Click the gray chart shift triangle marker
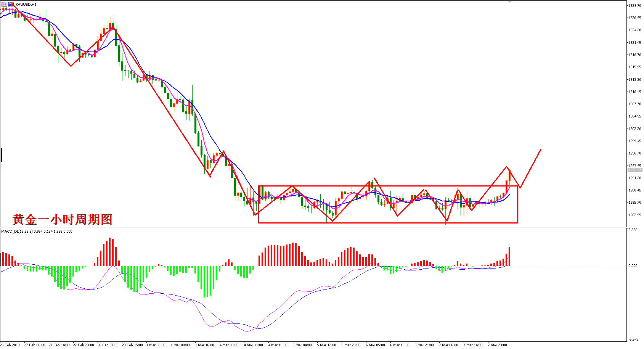This screenshot has width=644, height=349. (509, 2)
